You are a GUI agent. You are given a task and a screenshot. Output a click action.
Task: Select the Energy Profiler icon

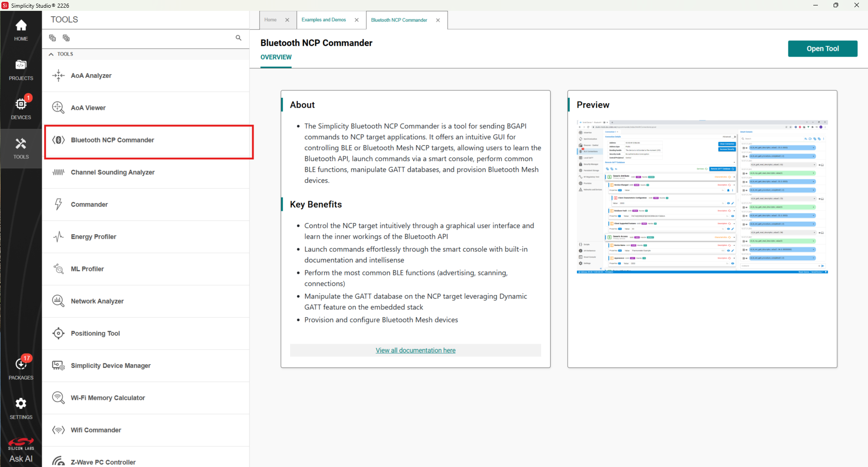pos(58,237)
